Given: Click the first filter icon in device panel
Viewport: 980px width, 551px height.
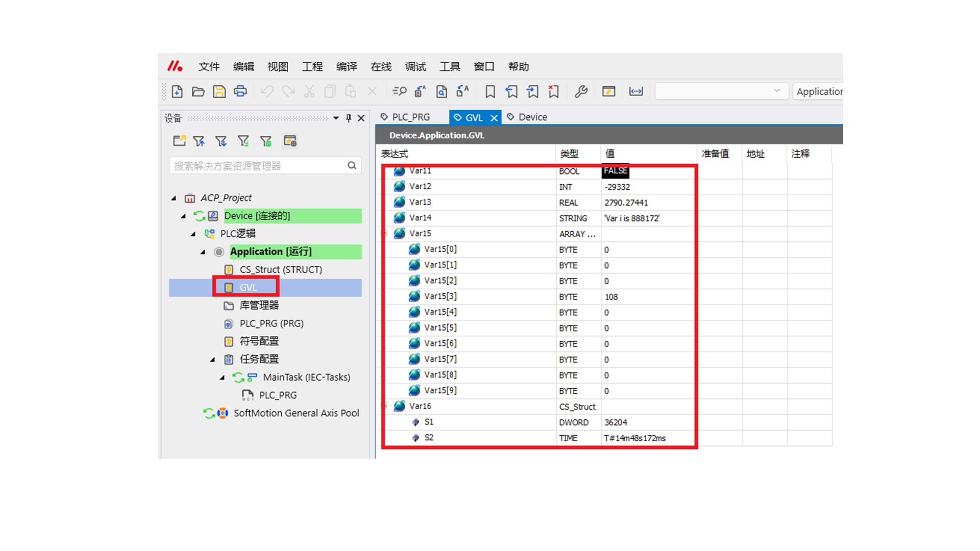Looking at the screenshot, I should (199, 141).
